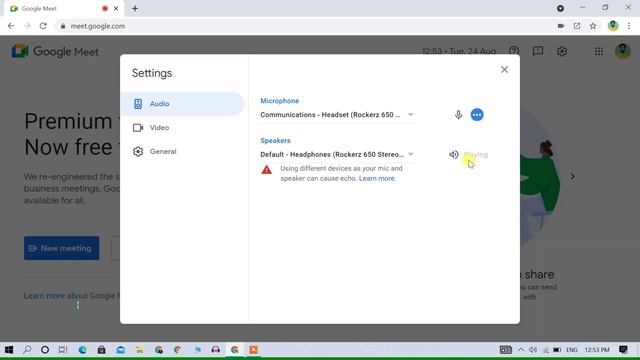Show hidden system tray icons
The height and width of the screenshot is (360, 640).
521,350
